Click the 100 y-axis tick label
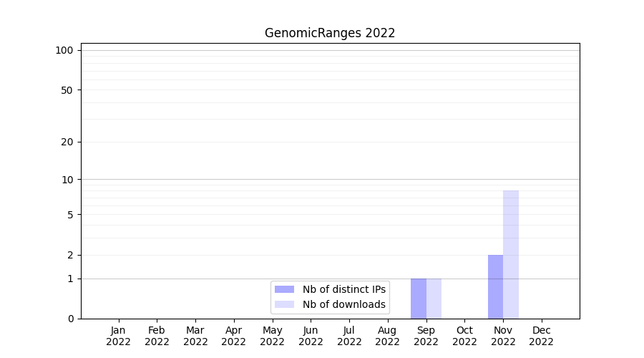 coord(64,50)
